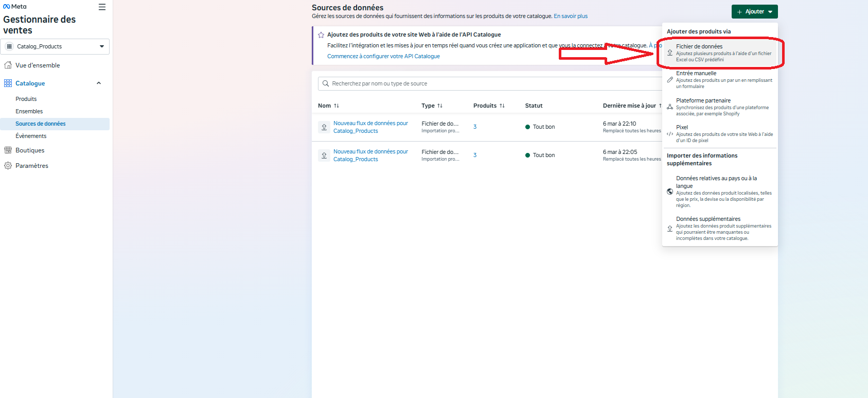Screen dimensions: 868x398
Task: Follow the En savoir plus link
Action: click(571, 16)
